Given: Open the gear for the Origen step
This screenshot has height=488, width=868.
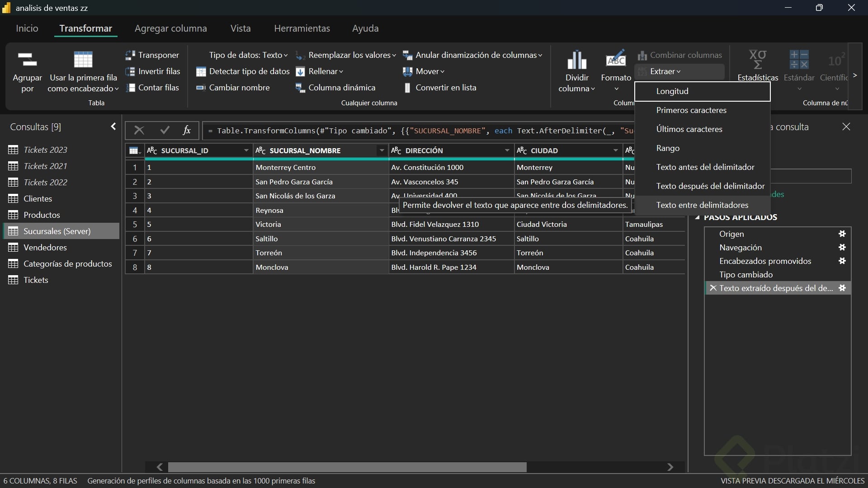Looking at the screenshot, I should 842,234.
